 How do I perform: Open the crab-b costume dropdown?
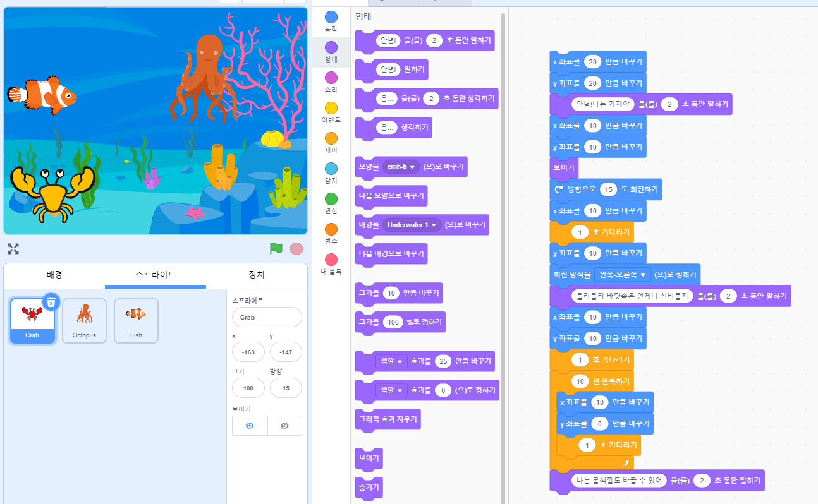coord(401,167)
